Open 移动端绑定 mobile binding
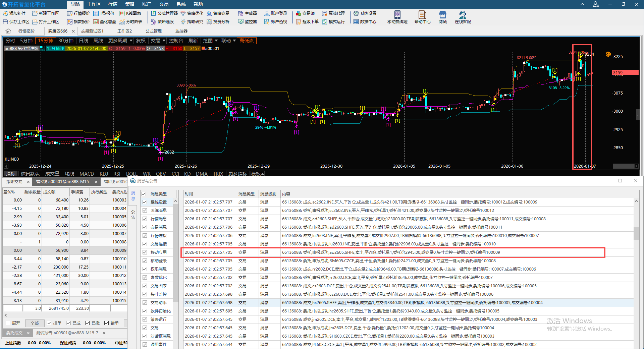This screenshot has width=644, height=349. [397, 15]
